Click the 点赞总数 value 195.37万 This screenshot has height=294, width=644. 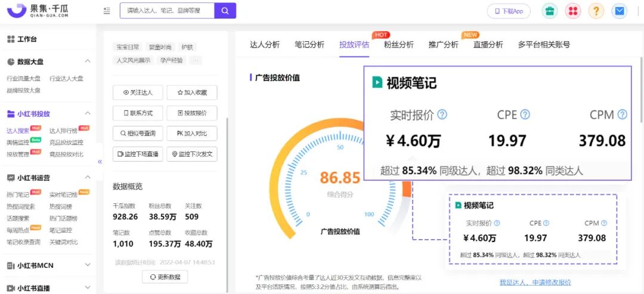[x=165, y=244]
